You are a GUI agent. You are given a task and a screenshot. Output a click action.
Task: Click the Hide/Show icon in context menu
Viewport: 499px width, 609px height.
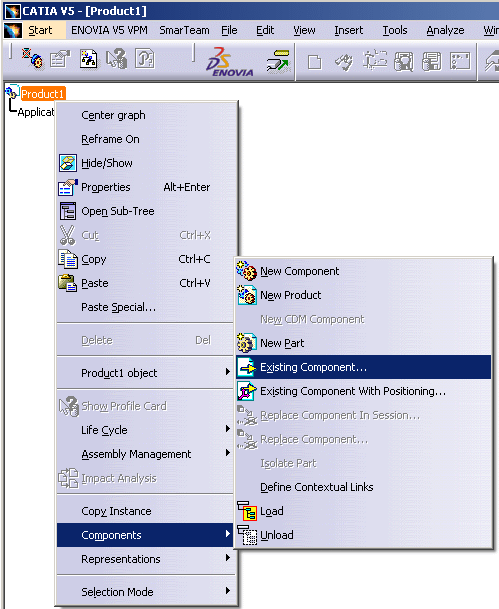pyautogui.click(x=68, y=163)
